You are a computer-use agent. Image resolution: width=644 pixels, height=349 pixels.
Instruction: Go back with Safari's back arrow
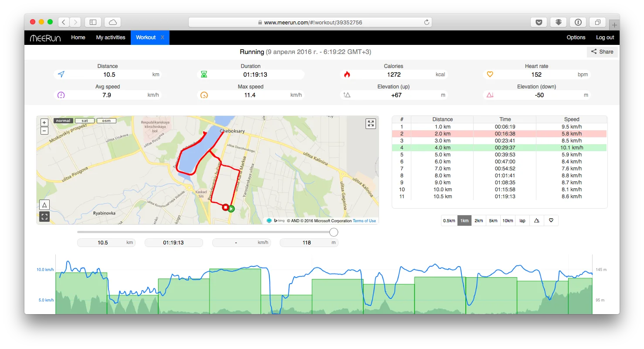[64, 22]
